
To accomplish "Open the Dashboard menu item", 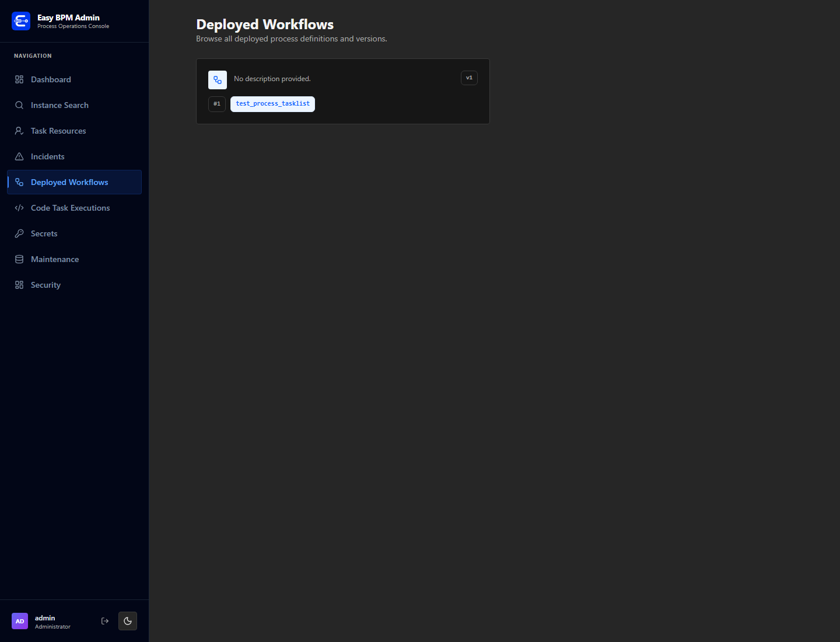I will pyautogui.click(x=74, y=79).
